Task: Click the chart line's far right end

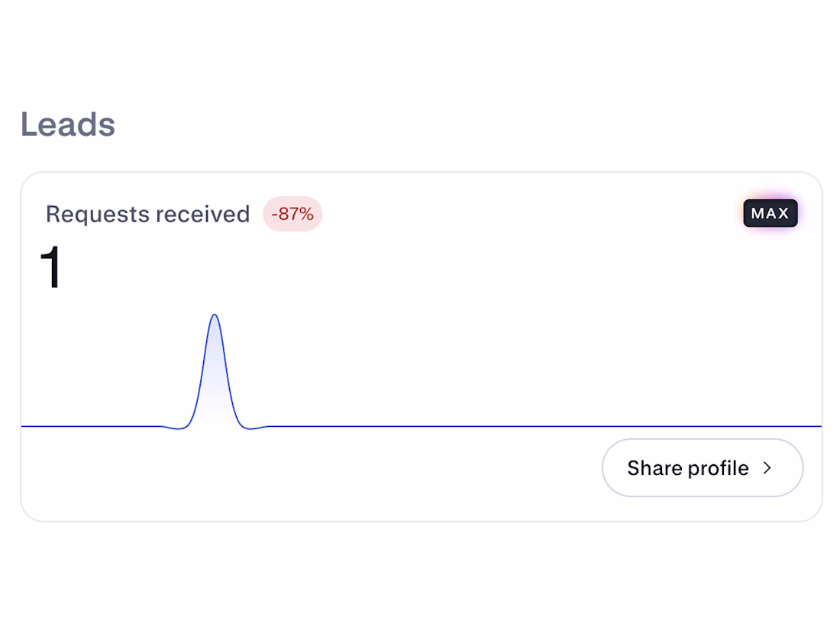Action: point(818,426)
